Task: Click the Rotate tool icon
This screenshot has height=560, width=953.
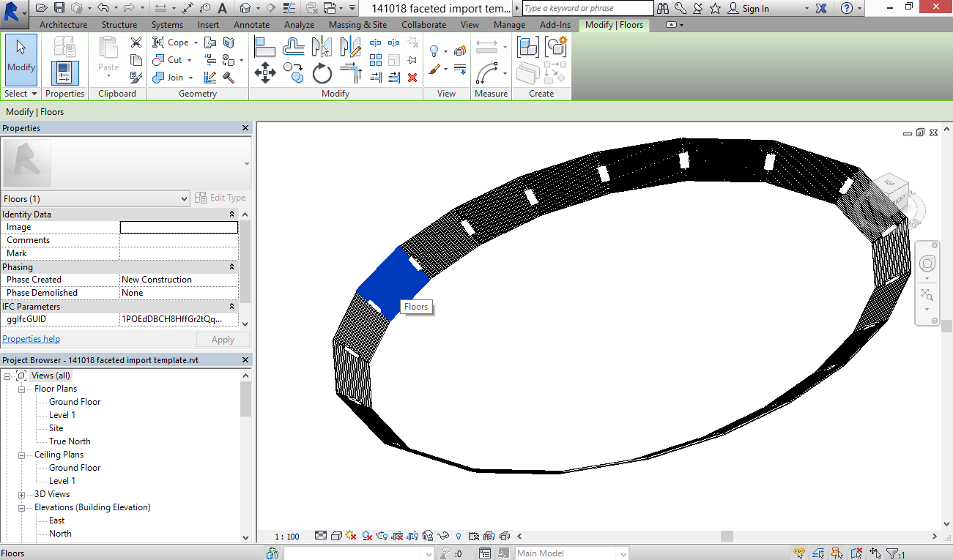Action: (322, 73)
